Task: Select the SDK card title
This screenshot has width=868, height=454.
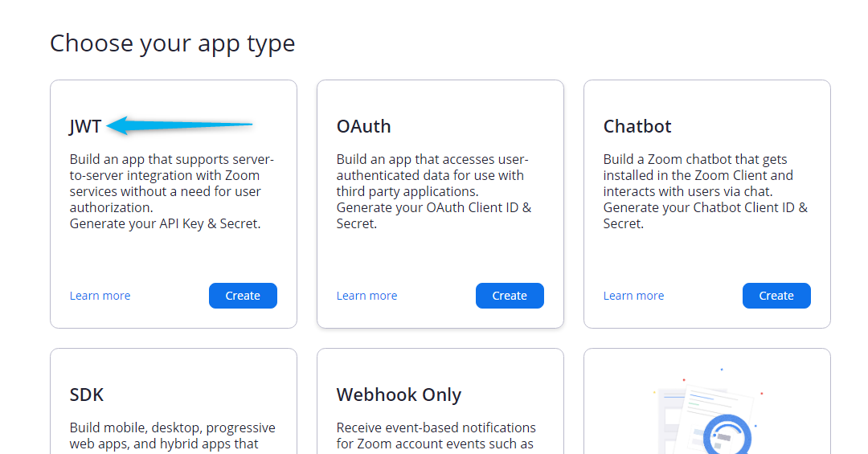Action: [86, 395]
